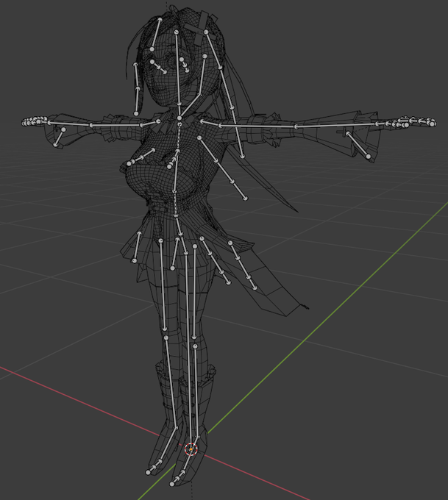The height and width of the screenshot is (500, 448).
Task: Select the long root bone between the legs
Action: pos(188,349)
